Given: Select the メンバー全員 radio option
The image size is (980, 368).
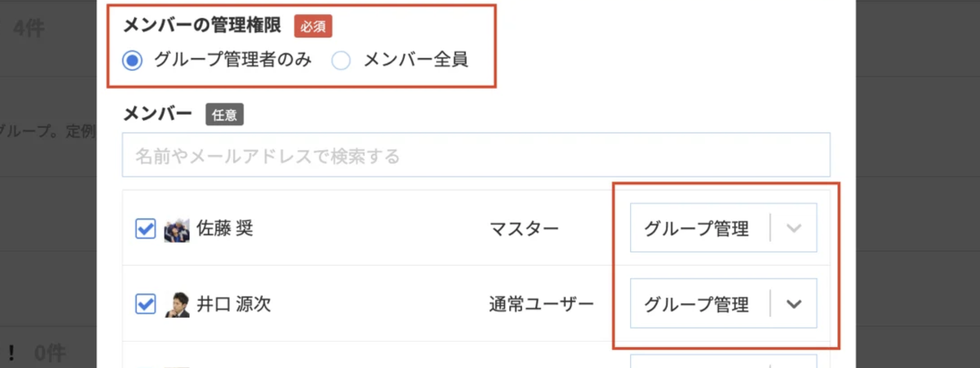Looking at the screenshot, I should [x=341, y=60].
